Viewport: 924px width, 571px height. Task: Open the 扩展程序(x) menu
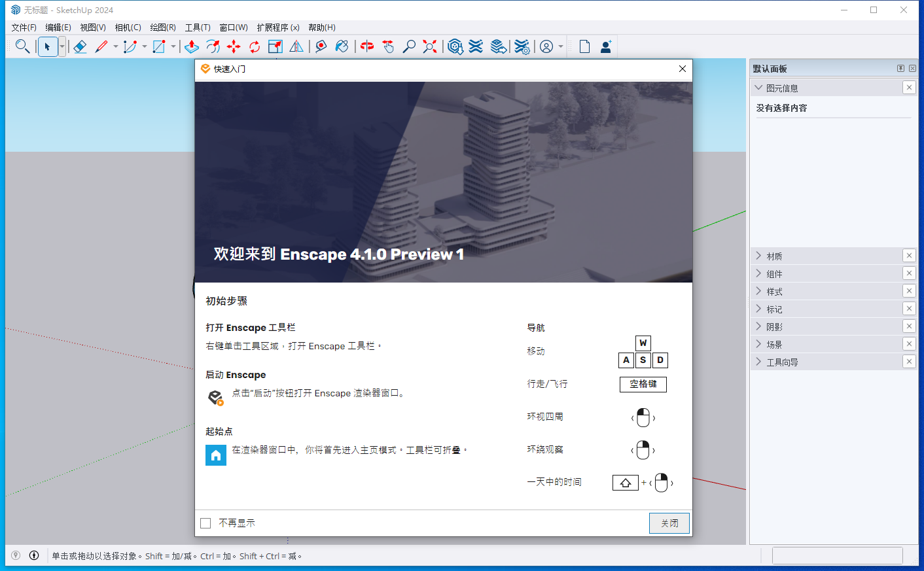[x=278, y=27]
